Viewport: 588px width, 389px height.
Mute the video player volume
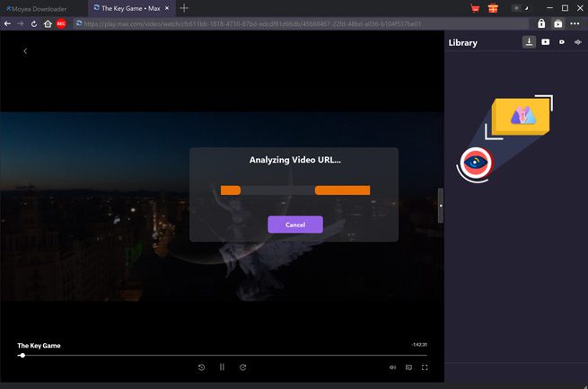[x=392, y=367]
